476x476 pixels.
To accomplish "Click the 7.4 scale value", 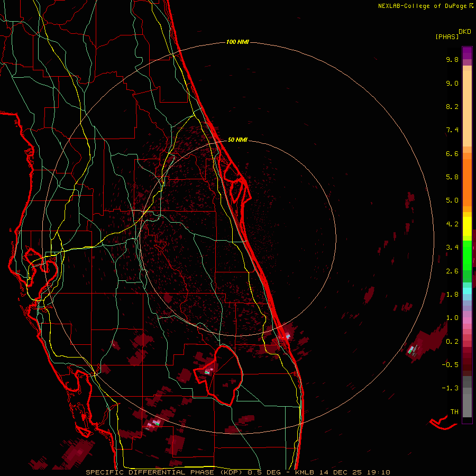I will 452,130.
